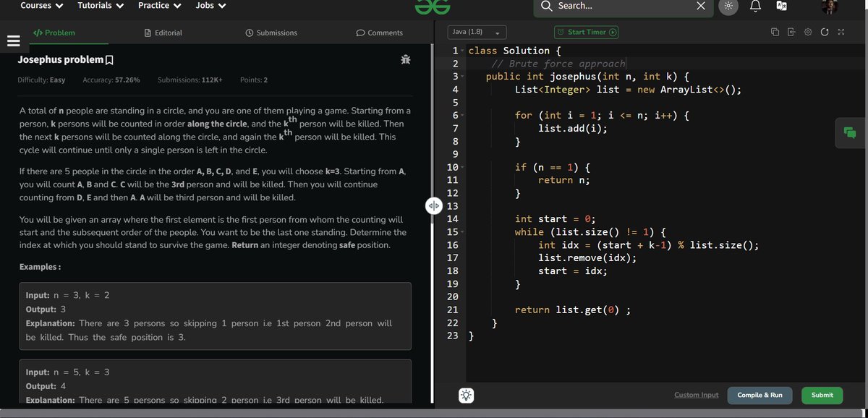Switch to the Comments tab
This screenshot has height=418, width=868.
pyautogui.click(x=380, y=33)
